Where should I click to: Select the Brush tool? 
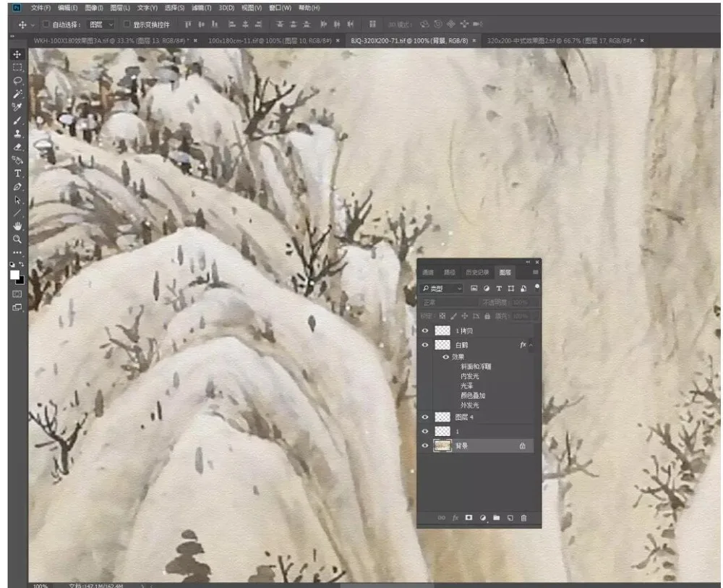(x=17, y=121)
